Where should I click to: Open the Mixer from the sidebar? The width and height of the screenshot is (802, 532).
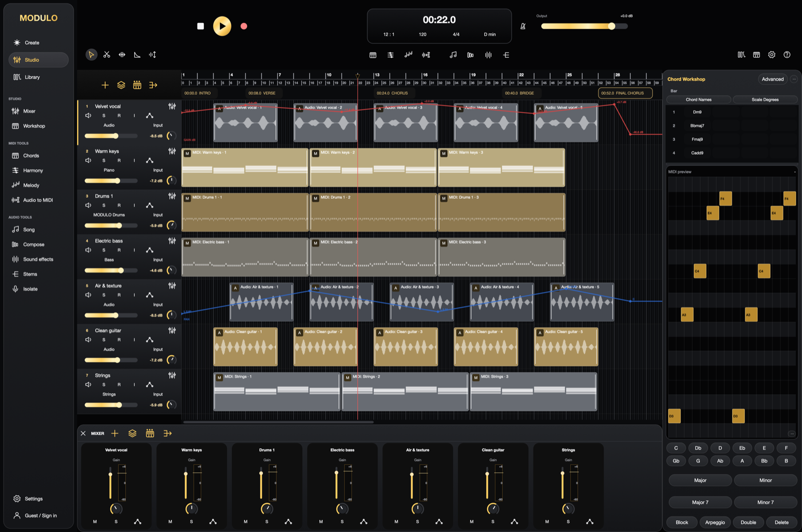tap(38, 111)
